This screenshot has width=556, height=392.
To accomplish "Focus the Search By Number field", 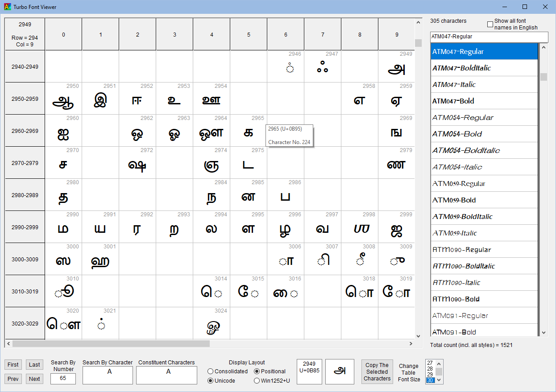I will point(63,379).
